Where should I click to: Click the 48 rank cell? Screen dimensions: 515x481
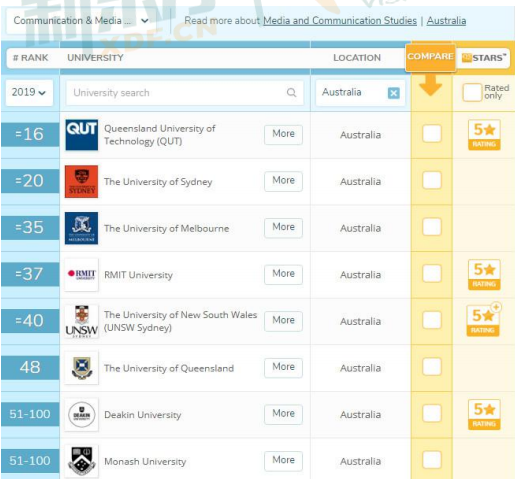click(x=30, y=368)
